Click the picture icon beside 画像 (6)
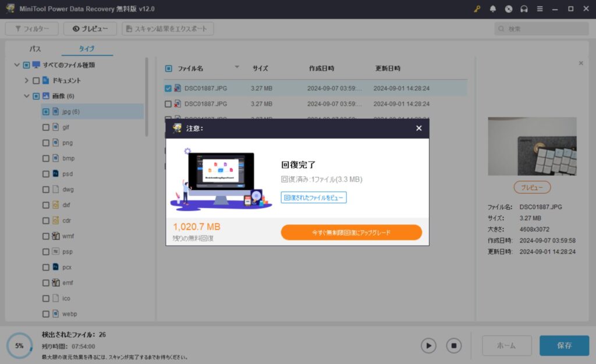This screenshot has height=364, width=596. click(46, 95)
